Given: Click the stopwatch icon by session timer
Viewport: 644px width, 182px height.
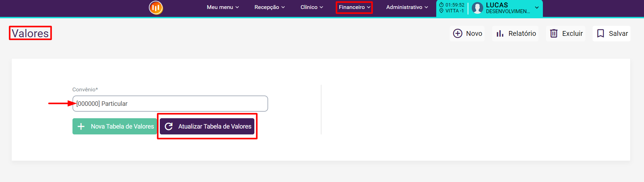Looking at the screenshot, I should 441,5.
